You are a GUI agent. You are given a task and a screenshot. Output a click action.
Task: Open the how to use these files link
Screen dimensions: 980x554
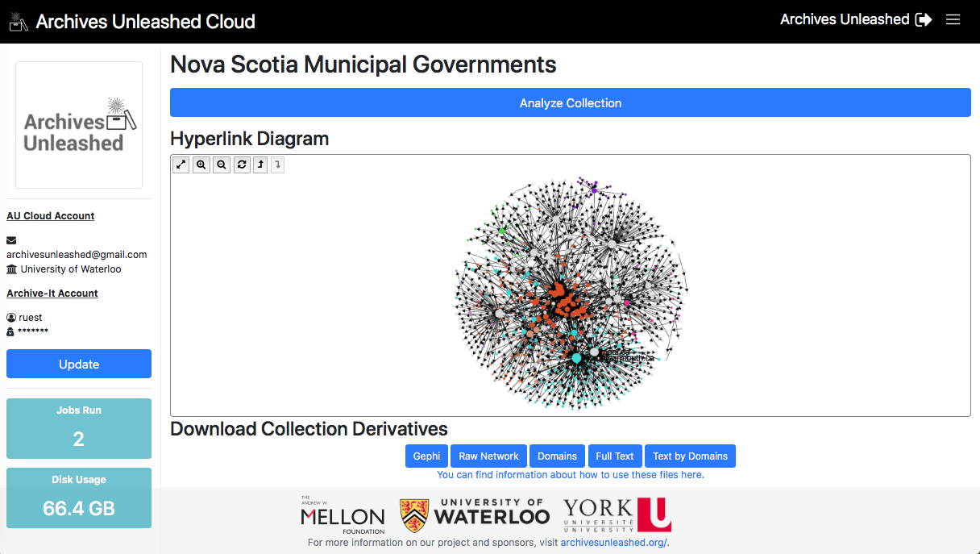click(571, 475)
